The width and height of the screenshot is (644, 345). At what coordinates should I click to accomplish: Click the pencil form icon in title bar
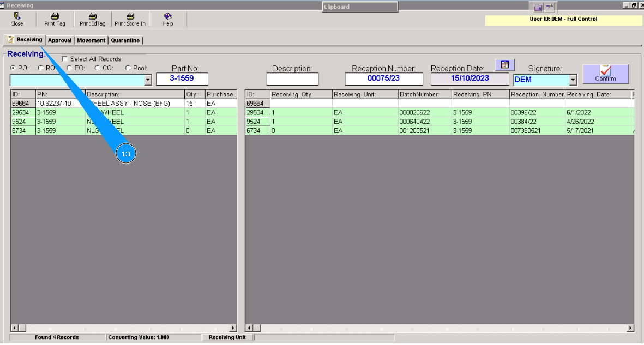coord(550,8)
